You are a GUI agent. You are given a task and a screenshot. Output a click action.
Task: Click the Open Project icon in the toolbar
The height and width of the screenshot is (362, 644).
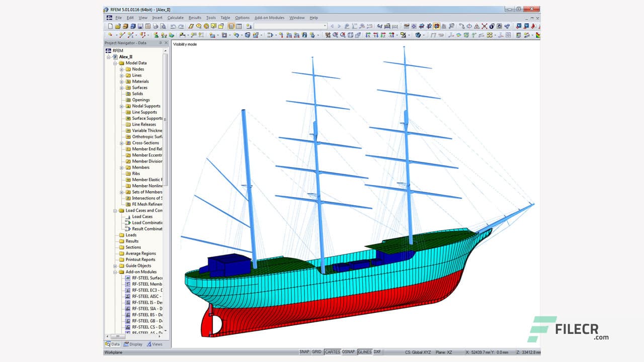point(117,26)
